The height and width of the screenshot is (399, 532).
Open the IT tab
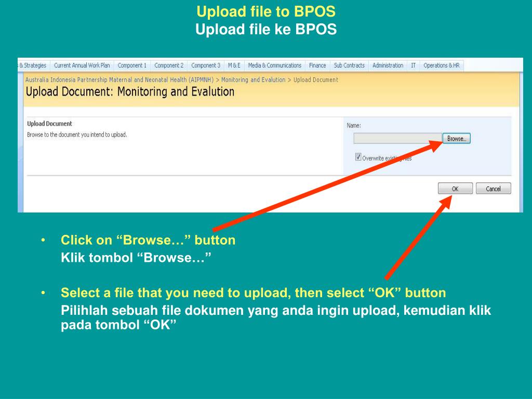(x=413, y=65)
